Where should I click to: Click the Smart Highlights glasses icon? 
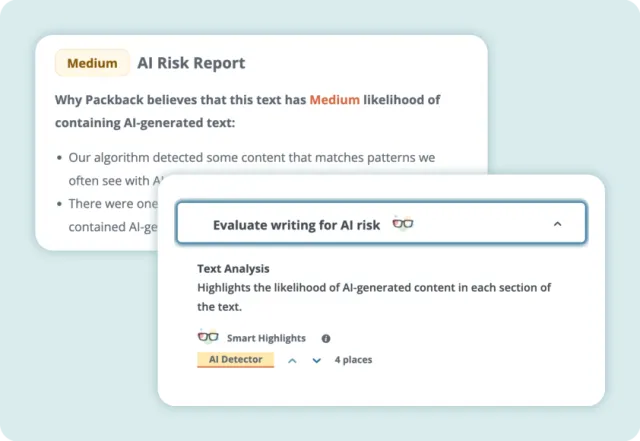(208, 337)
